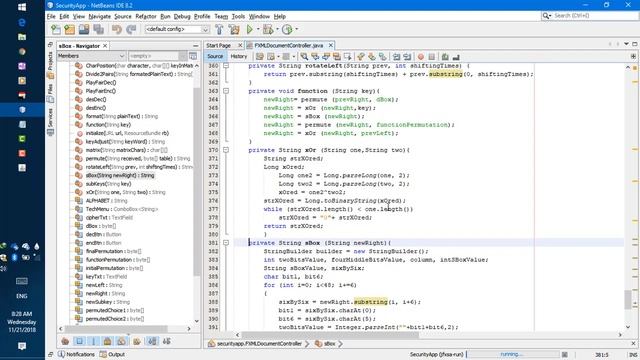Open the Navigate menu
Screen dimensions: 640x360
coord(100,16)
